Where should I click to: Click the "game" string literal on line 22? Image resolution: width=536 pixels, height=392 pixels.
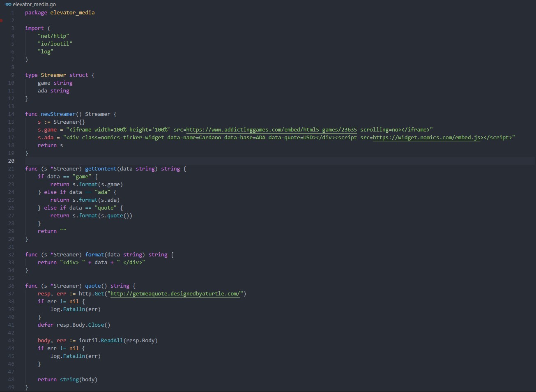[82, 176]
